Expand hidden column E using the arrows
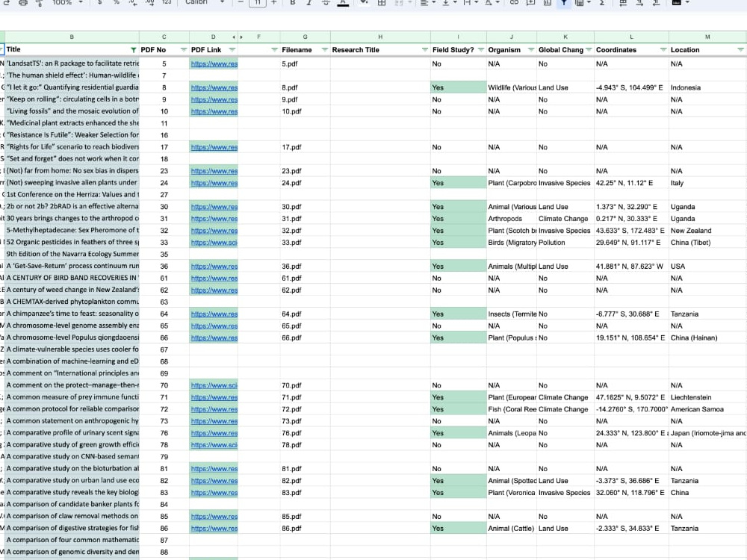 (x=238, y=37)
